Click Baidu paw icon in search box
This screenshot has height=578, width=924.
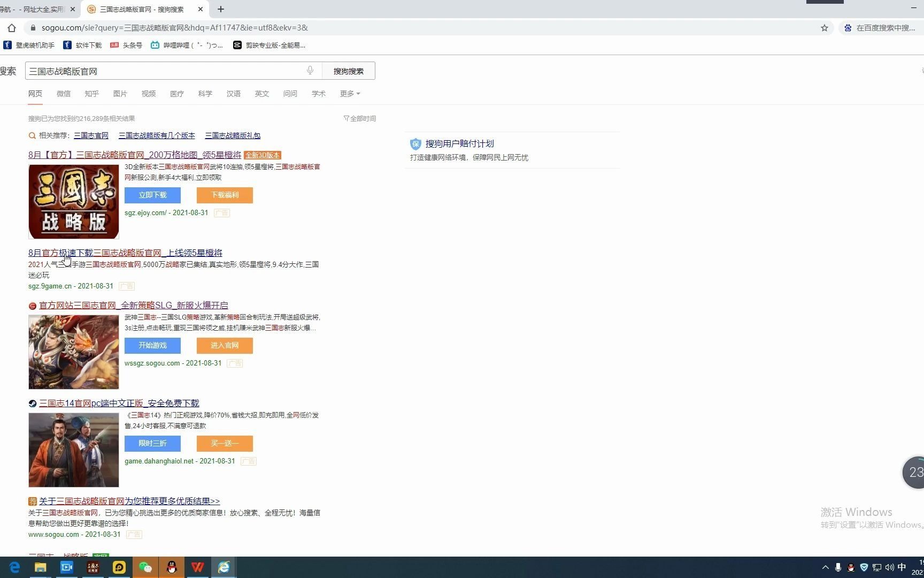click(848, 28)
